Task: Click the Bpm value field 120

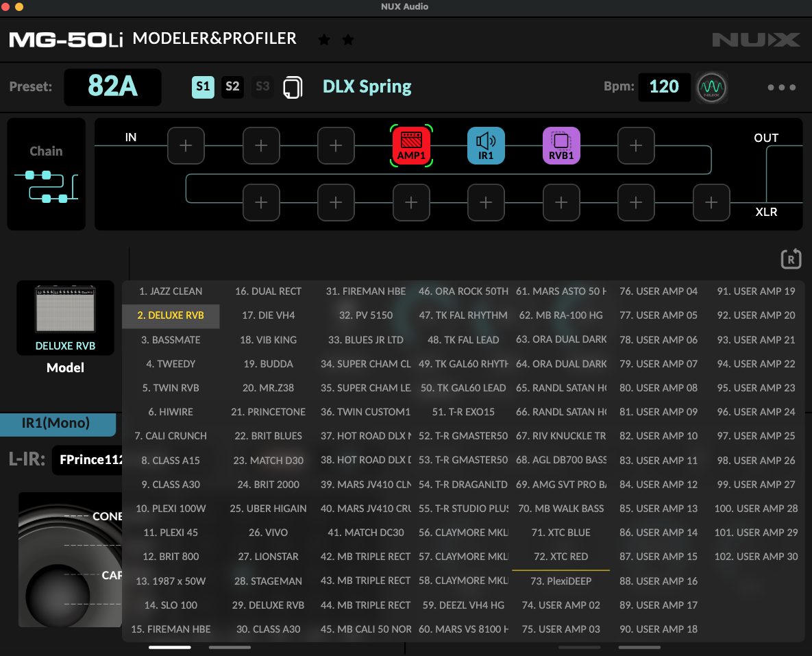Action: coord(665,87)
